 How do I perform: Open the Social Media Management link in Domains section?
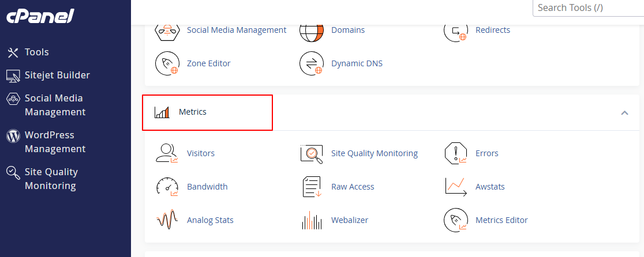[237, 31]
